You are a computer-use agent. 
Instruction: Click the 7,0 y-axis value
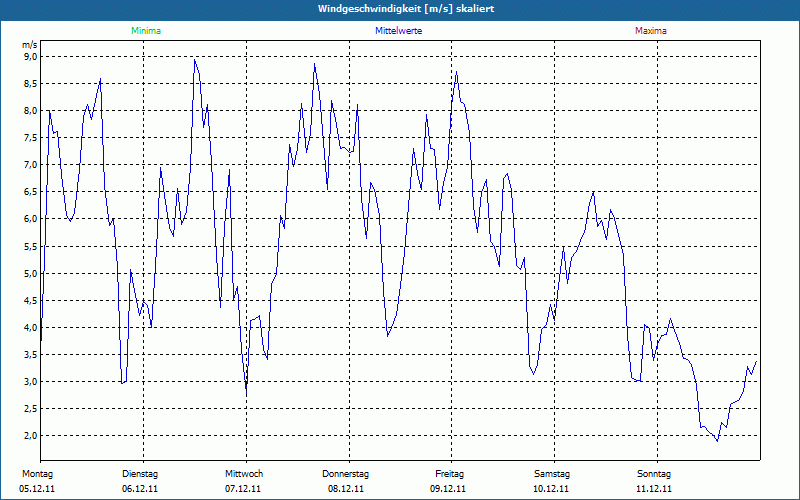pos(31,164)
